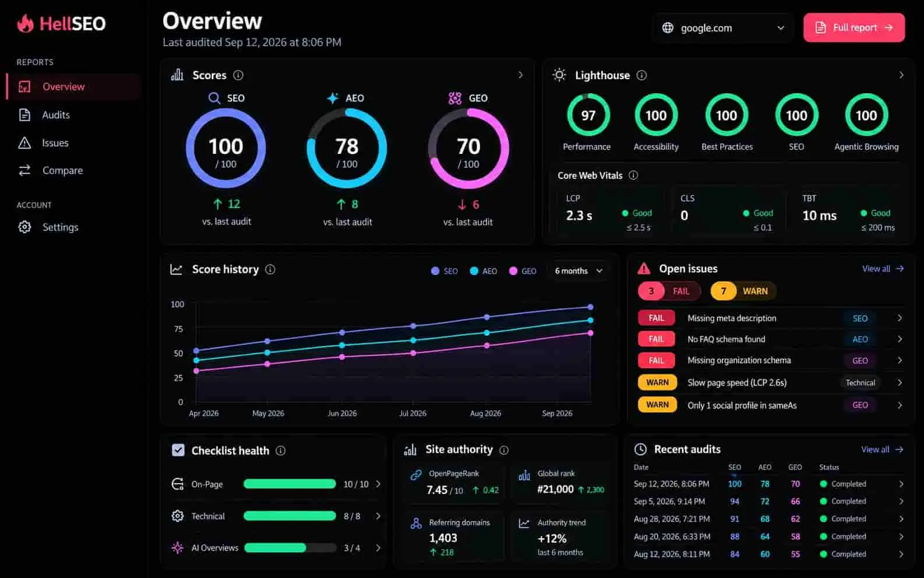924x578 pixels.
Task: Open the Overview menu item
Action: pyautogui.click(x=73, y=87)
